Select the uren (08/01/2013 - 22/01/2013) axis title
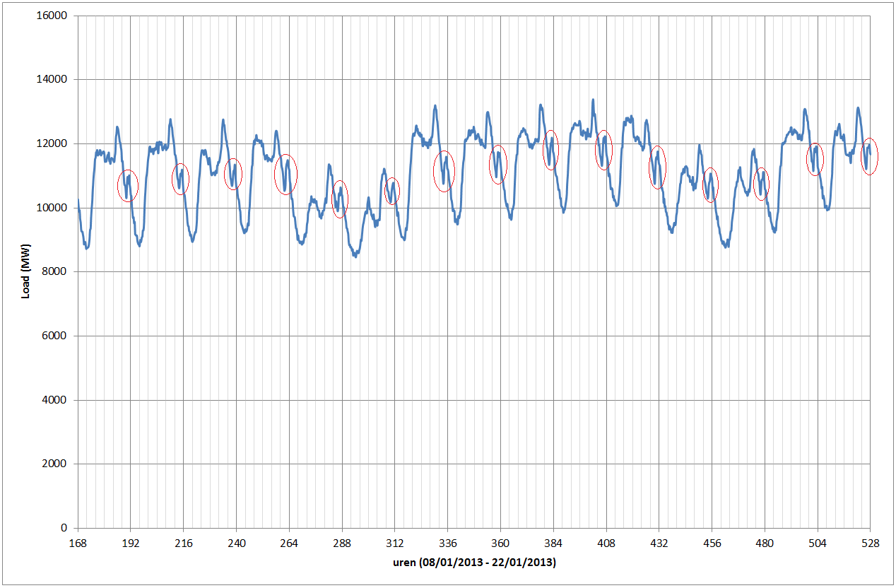The width and height of the screenshot is (896, 588). [473, 563]
